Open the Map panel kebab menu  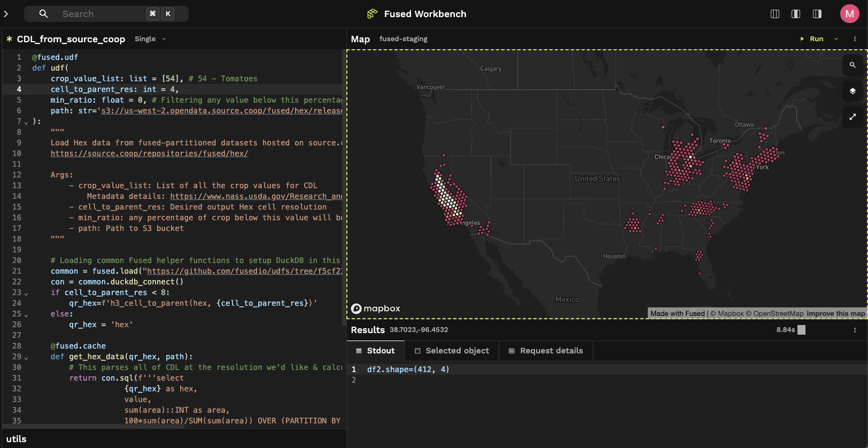[855, 39]
